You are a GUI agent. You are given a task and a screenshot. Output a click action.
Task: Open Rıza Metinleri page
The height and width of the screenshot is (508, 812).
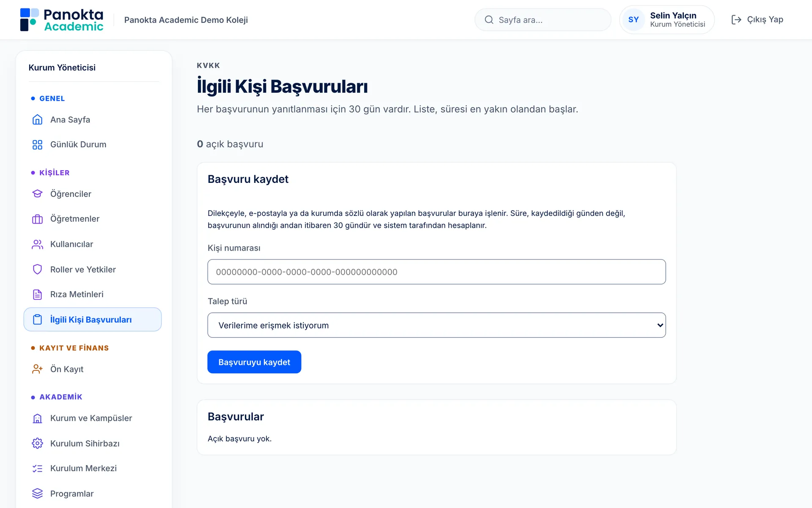93,295
